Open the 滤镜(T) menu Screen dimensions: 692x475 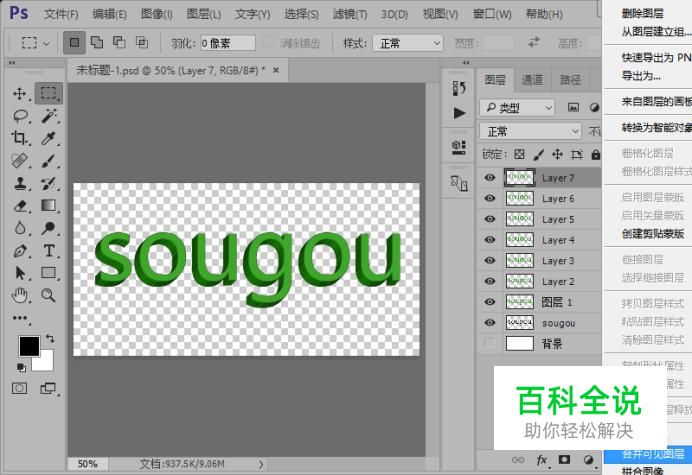[350, 14]
